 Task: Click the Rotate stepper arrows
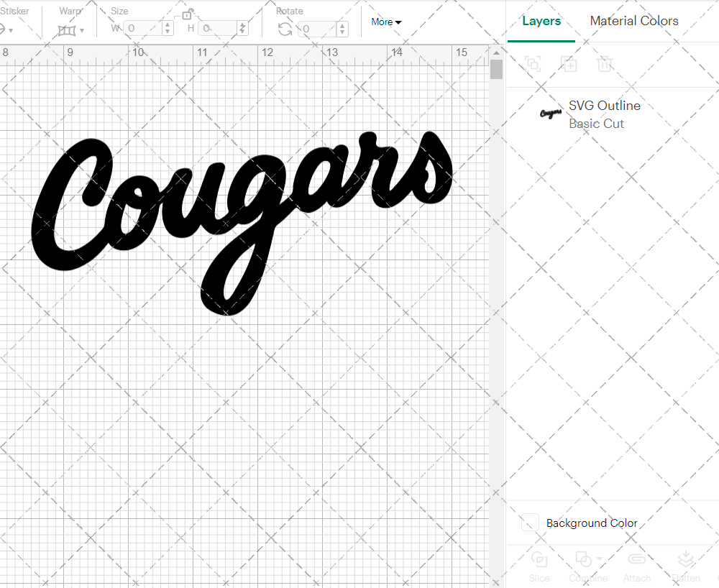(342, 29)
